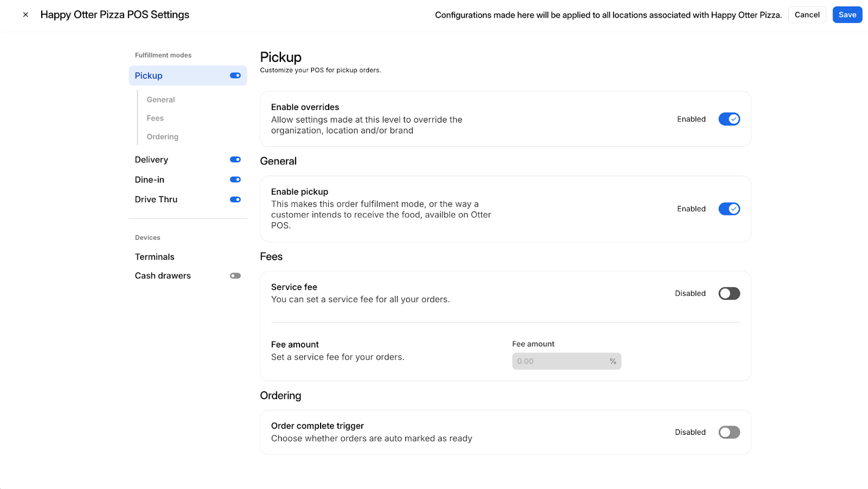Viewport: 868px width, 489px height.
Task: Open Cash drawers device settings
Action: [x=163, y=275]
